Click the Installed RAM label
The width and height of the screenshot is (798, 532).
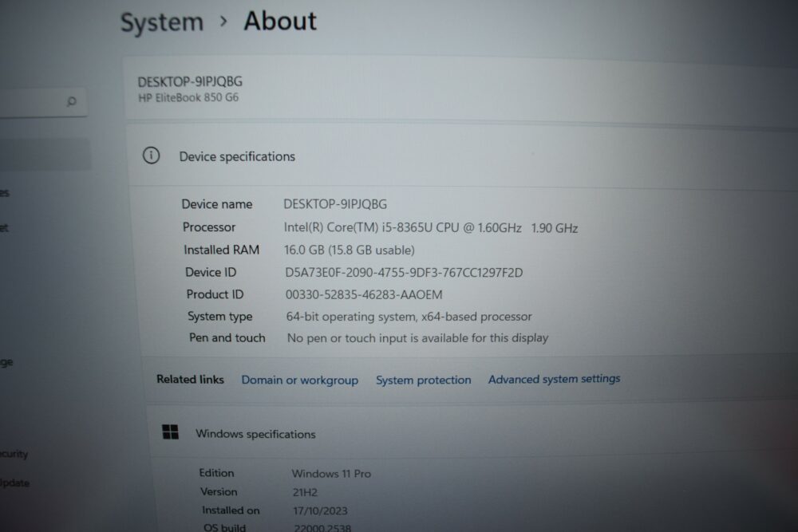[221, 250]
